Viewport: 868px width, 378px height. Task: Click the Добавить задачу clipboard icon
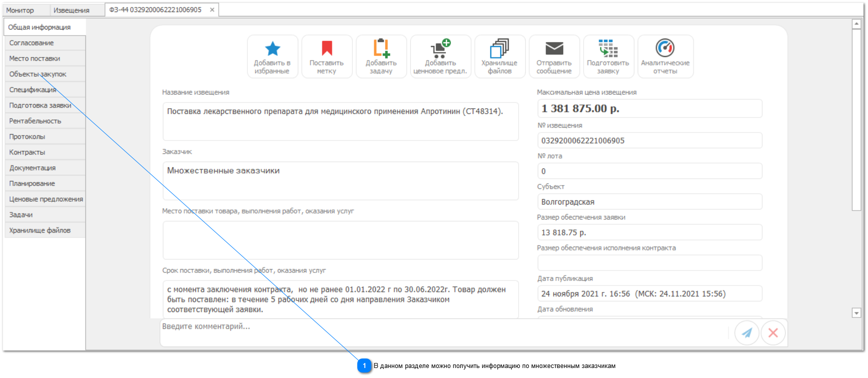coord(381,48)
